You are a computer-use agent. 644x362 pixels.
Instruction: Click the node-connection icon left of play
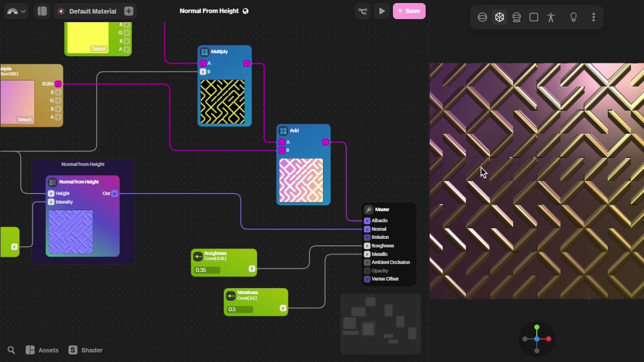pyautogui.click(x=363, y=11)
